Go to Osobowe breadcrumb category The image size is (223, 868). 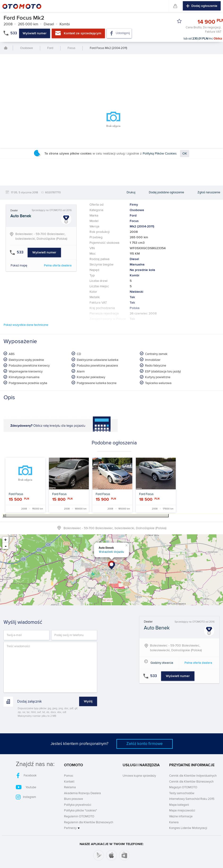click(26, 48)
